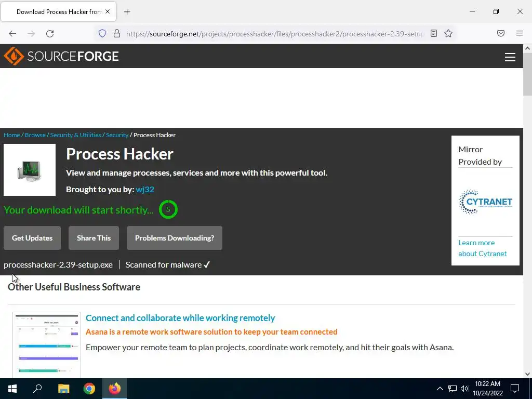The image size is (532, 399).
Task: Click the SourceForge logo
Action: click(61, 56)
